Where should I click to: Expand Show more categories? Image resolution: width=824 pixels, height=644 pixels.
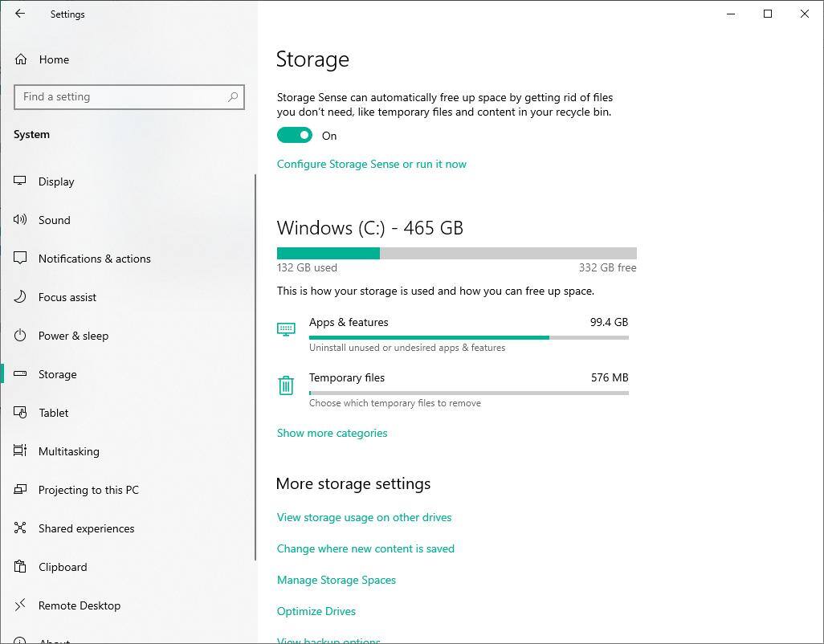pos(332,433)
